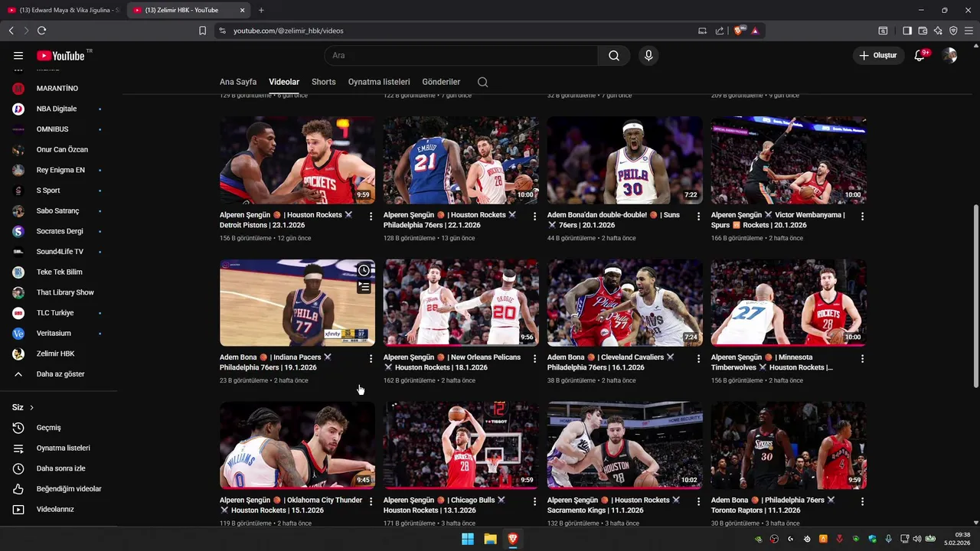The height and width of the screenshot is (551, 980).
Task: Open Veritasium subscription channel
Action: 54,334
